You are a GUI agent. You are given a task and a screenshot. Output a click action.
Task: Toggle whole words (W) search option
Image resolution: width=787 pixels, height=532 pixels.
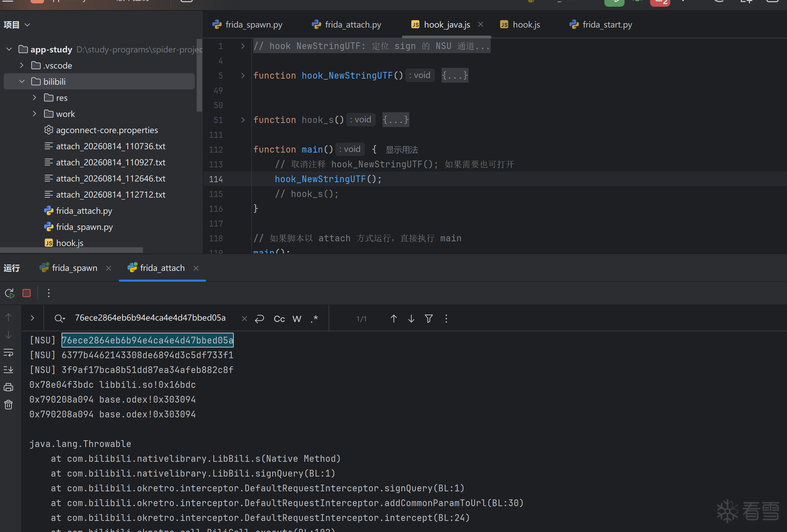pyautogui.click(x=297, y=319)
